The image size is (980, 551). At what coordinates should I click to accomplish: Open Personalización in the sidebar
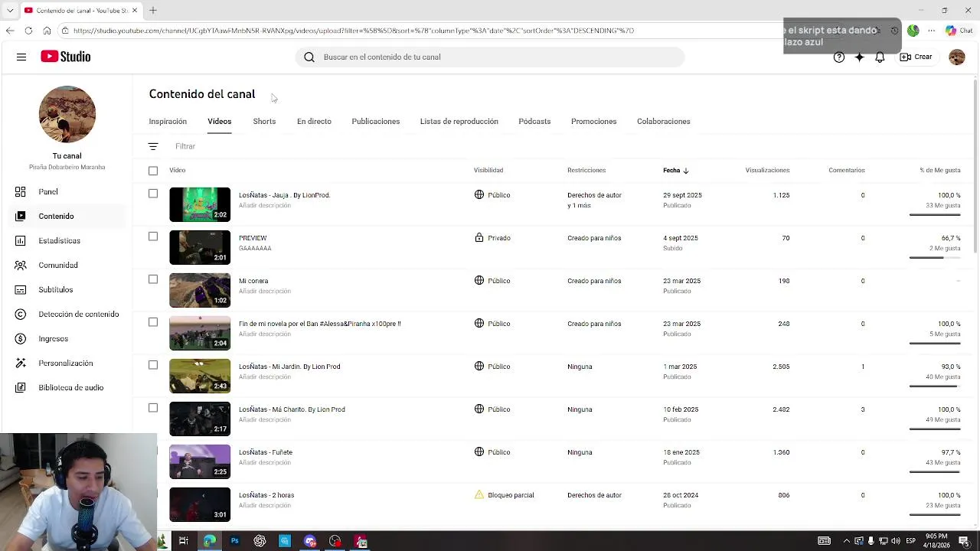click(67, 363)
